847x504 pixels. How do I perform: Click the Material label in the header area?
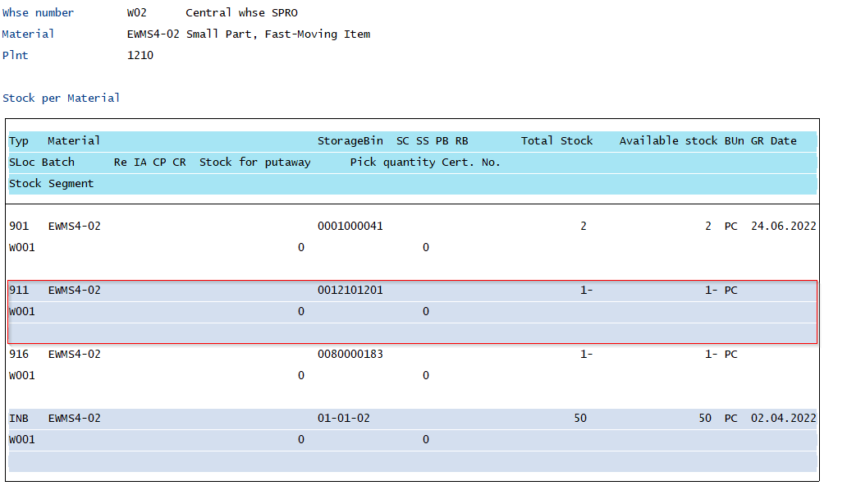click(x=28, y=34)
